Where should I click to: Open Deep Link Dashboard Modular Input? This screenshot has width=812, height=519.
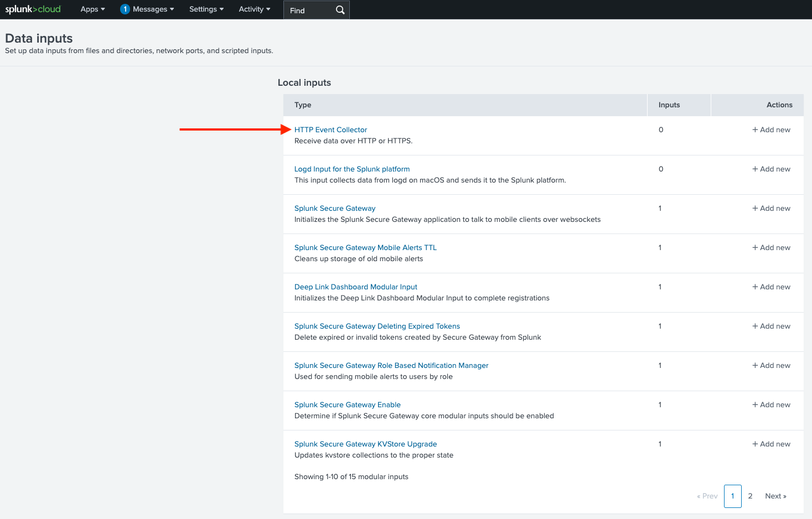[356, 287]
